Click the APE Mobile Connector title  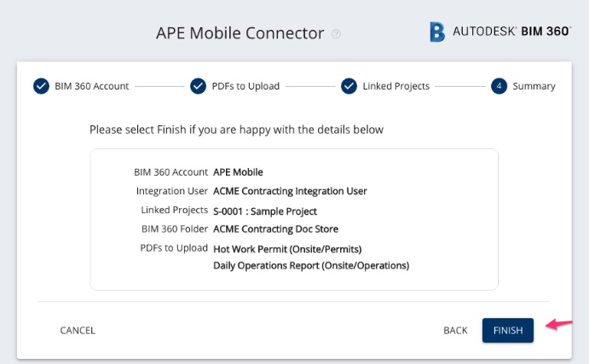coord(240,33)
